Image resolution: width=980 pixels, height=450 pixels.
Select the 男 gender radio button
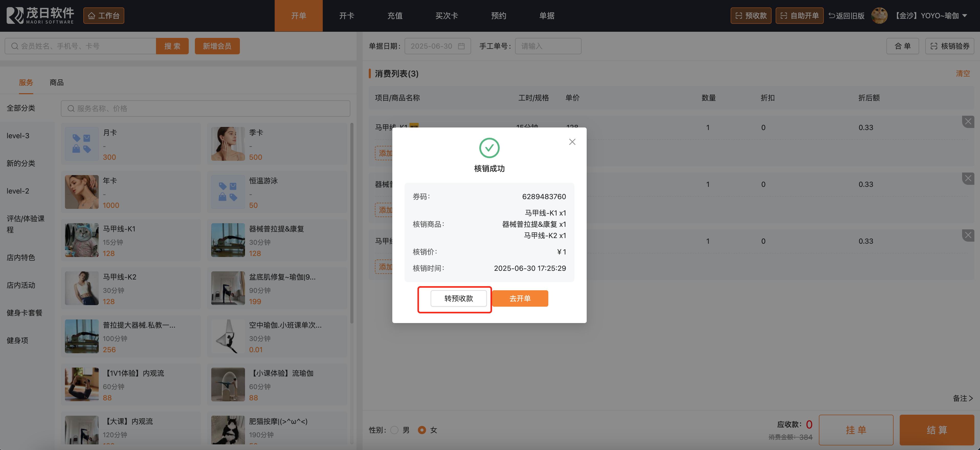[x=394, y=430]
